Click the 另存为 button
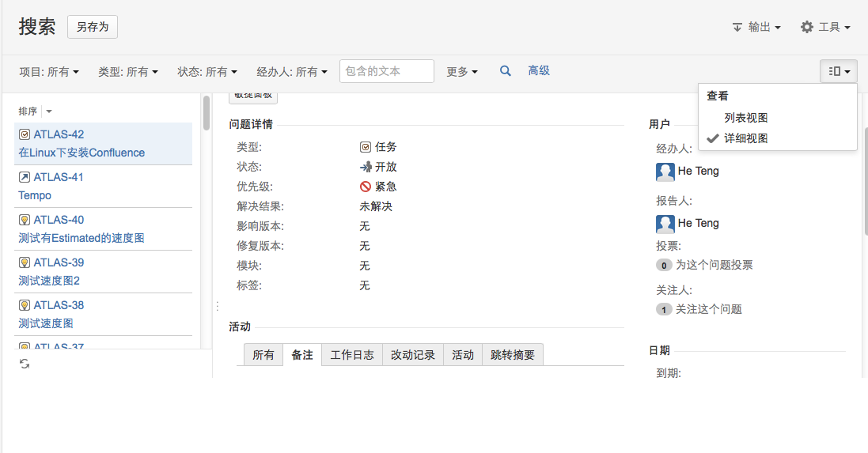This screenshot has width=868, height=453. pos(93,27)
